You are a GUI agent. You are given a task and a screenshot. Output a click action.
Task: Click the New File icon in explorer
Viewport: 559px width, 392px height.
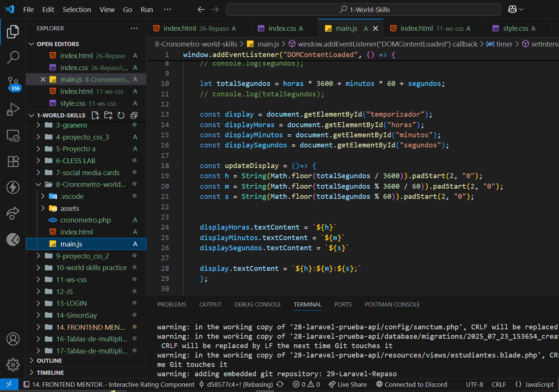pos(95,116)
